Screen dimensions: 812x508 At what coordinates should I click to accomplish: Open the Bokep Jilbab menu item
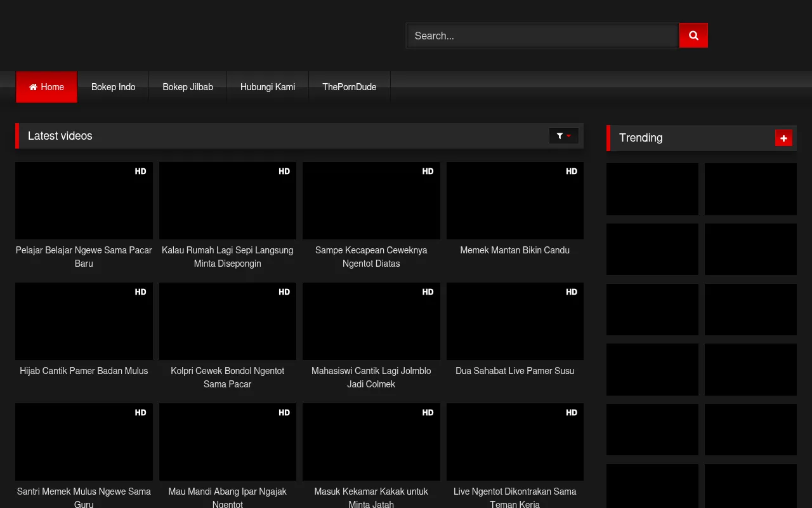coord(188,87)
